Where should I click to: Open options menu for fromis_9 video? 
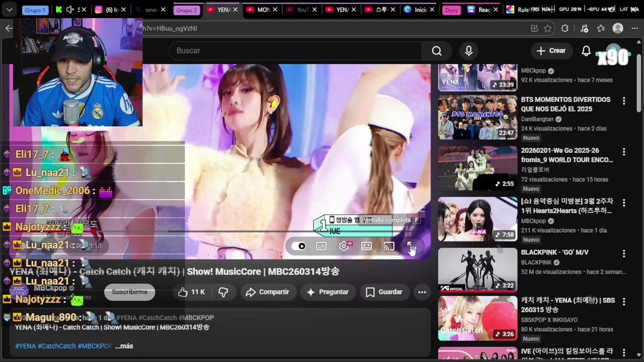[624, 152]
